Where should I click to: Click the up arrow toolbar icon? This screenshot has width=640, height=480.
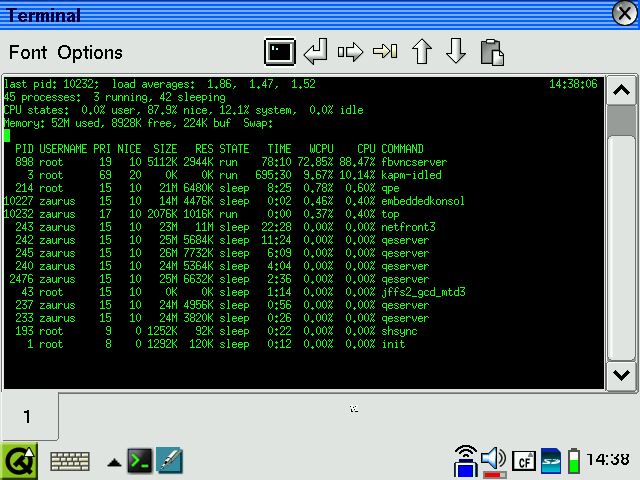(422, 52)
